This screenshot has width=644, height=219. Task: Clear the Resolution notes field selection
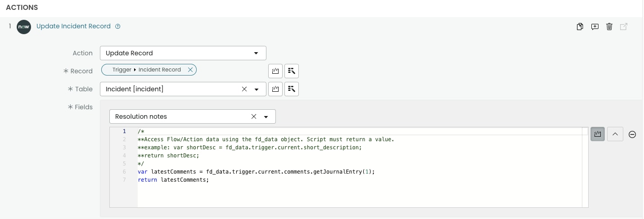coord(254,116)
